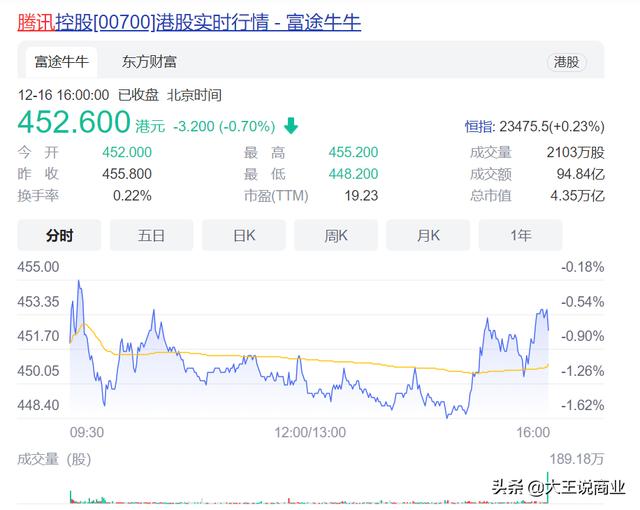
Task: Switch to the 月K chart tab
Action: click(x=428, y=235)
